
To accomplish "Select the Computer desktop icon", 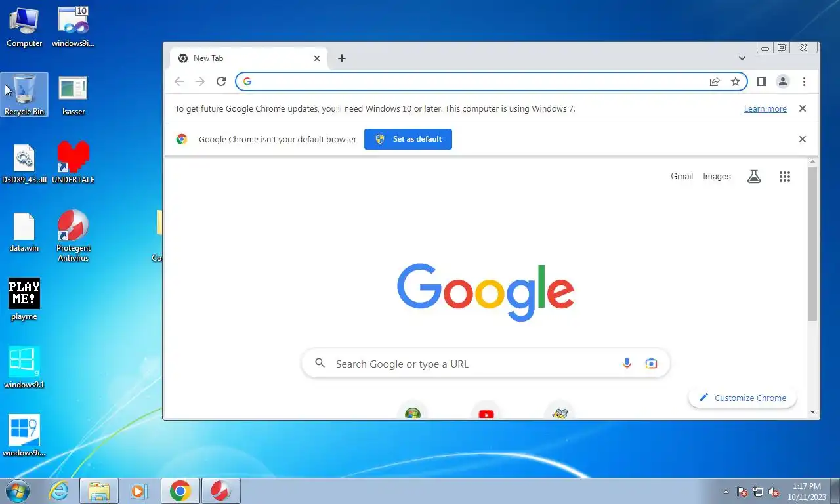I will point(24,28).
